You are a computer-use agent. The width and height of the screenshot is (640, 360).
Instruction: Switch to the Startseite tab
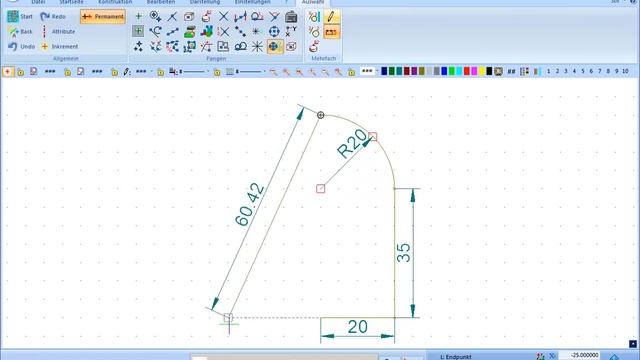[x=71, y=2]
